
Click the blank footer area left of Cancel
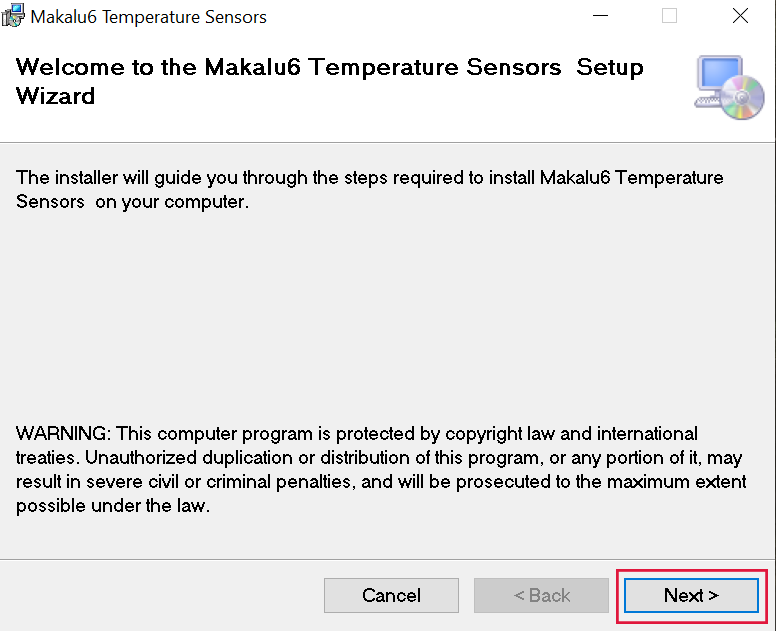160,595
